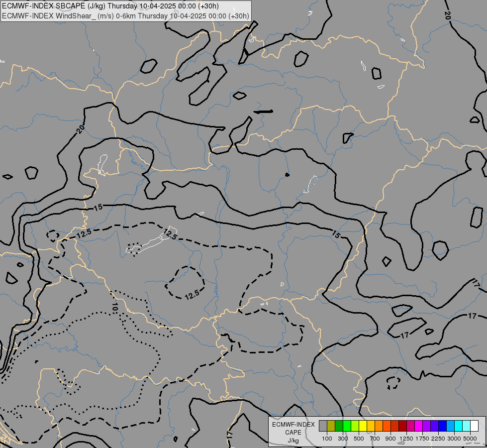Screen dimensions: 487x448
Task: Click the J/kg unit label in legend
Action: point(293,441)
